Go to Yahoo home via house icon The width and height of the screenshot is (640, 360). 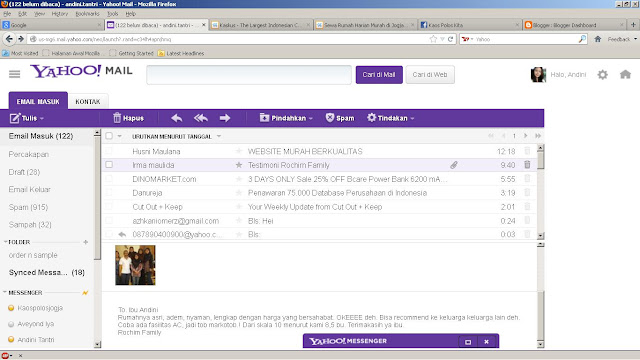tap(625, 74)
